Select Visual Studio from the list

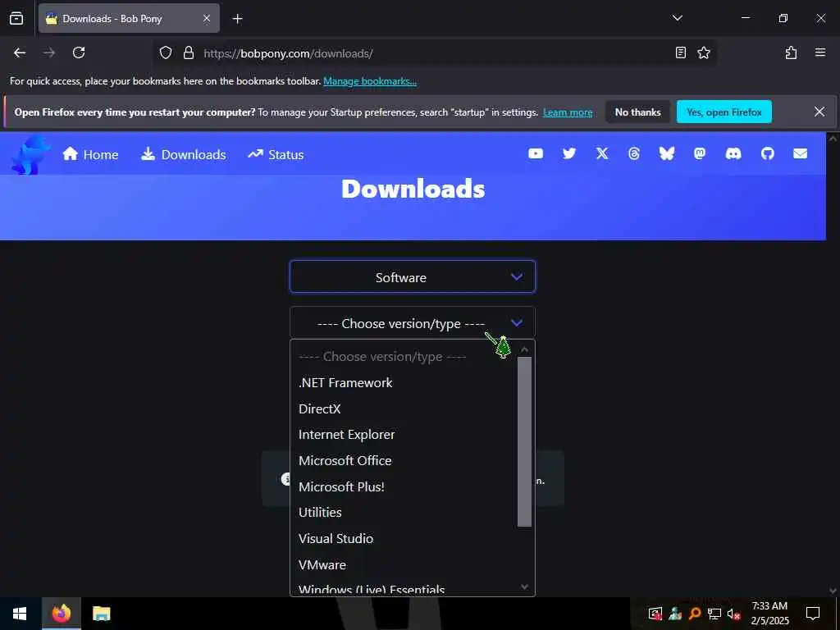[x=404, y=538]
